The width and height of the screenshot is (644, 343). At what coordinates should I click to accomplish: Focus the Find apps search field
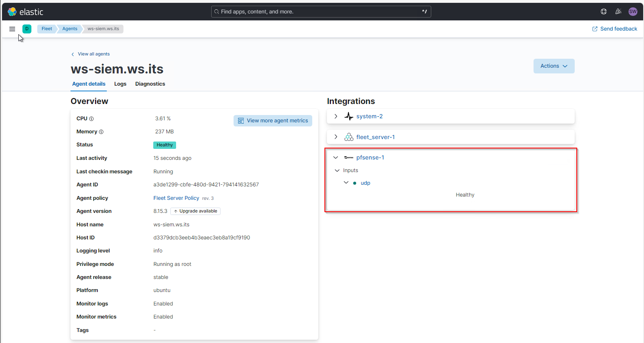click(321, 12)
